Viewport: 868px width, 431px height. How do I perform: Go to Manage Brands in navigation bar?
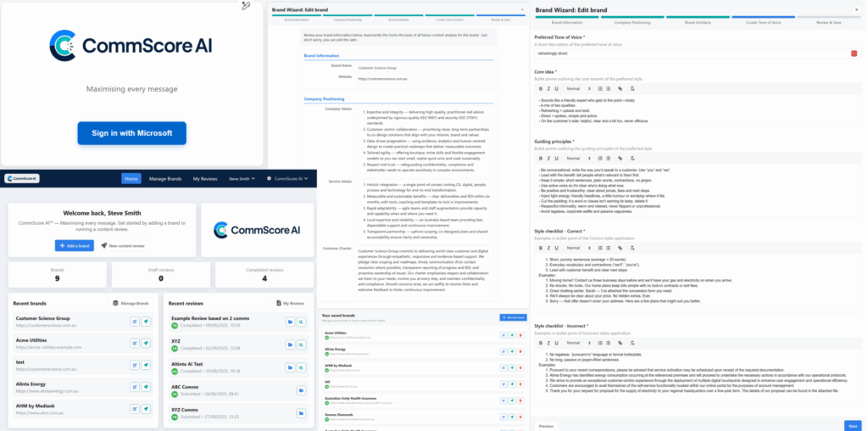click(x=166, y=179)
